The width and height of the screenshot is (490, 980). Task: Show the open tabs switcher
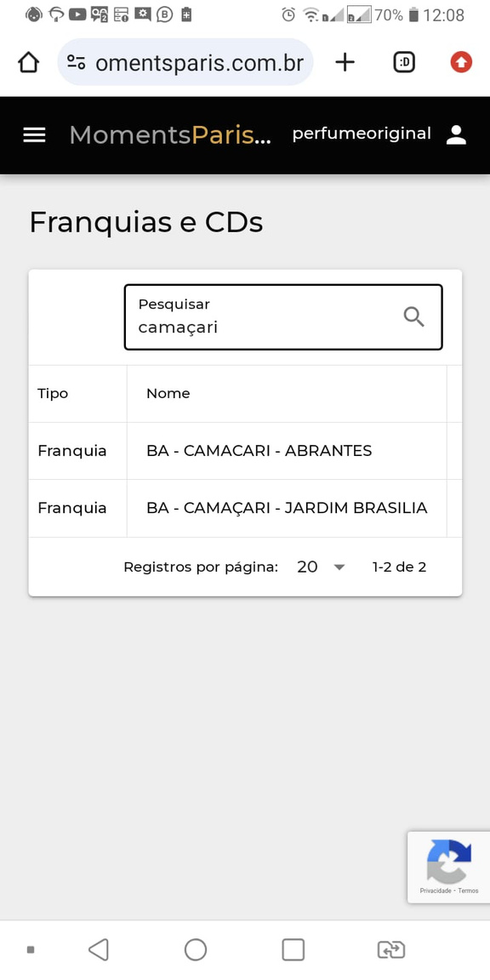tap(404, 62)
